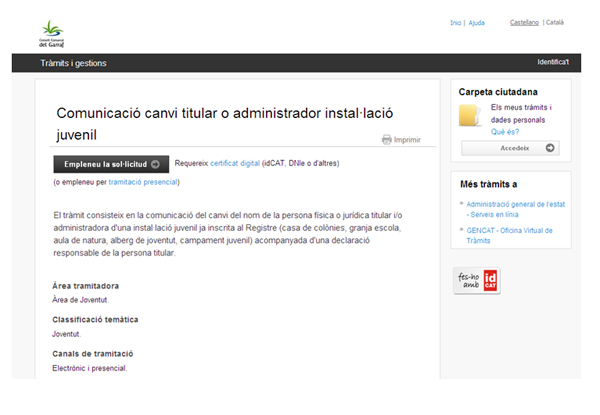Image resolution: width=600 pixels, height=415 pixels.
Task: Follow the tramitació presencial link
Action: [143, 182]
